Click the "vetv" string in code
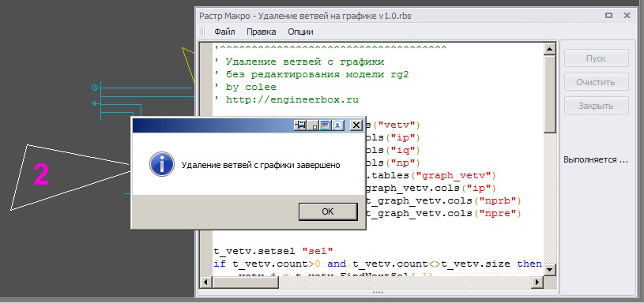 [398, 124]
